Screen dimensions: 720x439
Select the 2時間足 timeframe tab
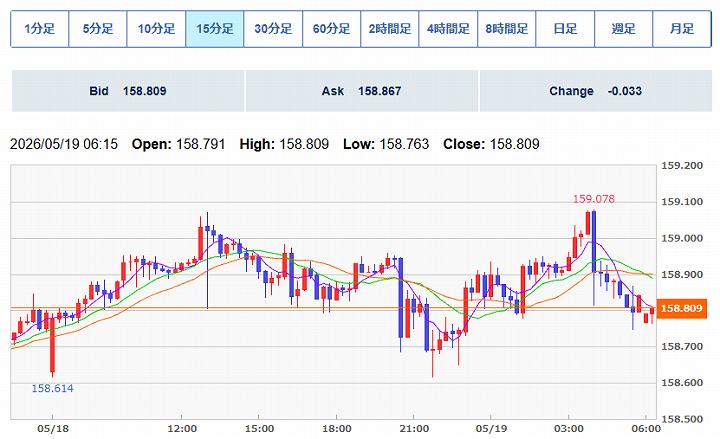tap(390, 29)
